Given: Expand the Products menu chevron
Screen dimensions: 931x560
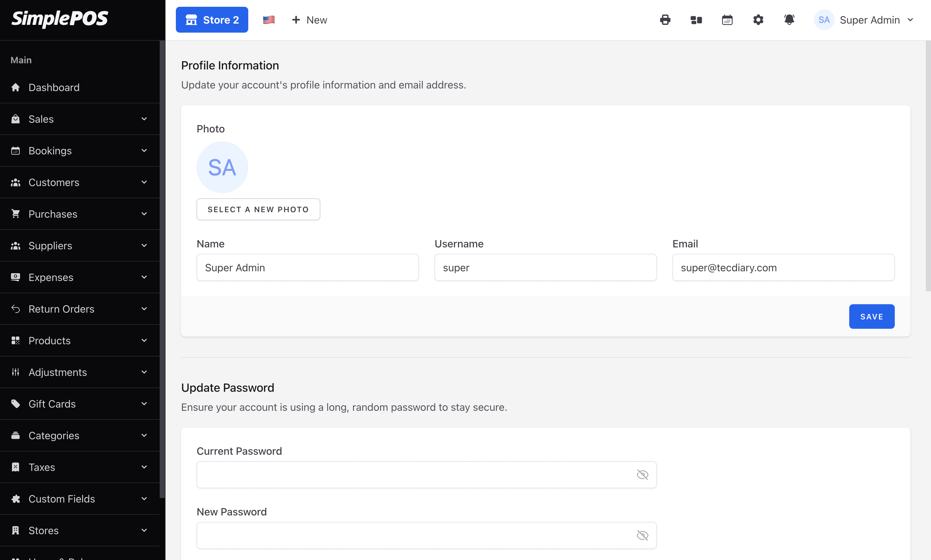Looking at the screenshot, I should point(144,340).
